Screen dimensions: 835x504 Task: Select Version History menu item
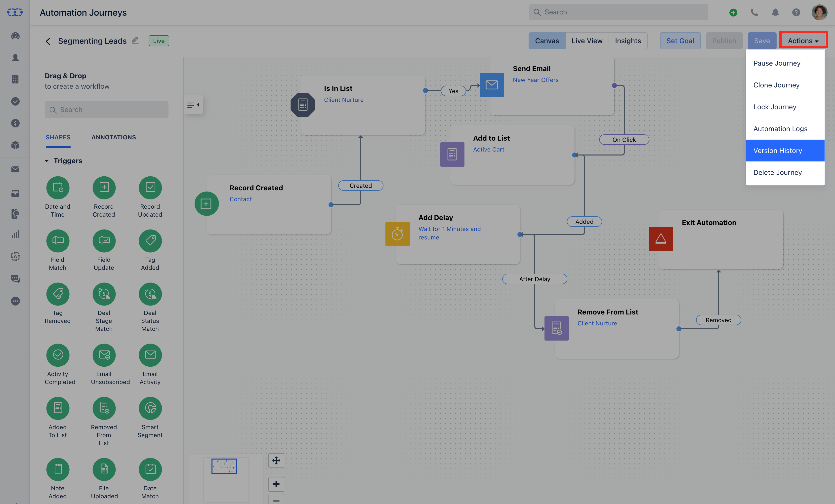[785, 150]
